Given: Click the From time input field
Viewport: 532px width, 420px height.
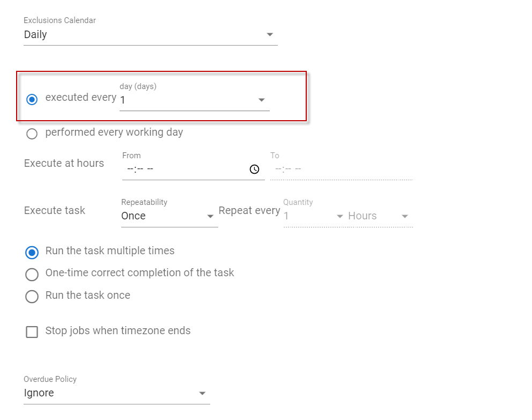Looking at the screenshot, I should point(194,169).
